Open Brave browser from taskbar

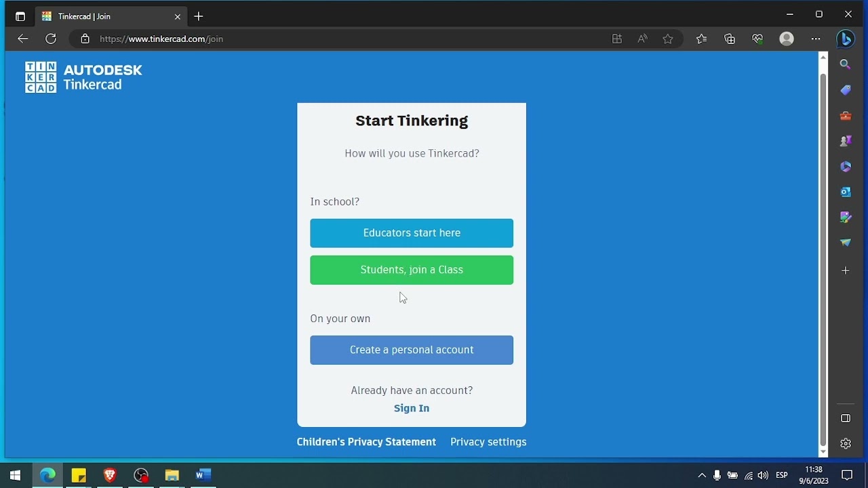point(110,475)
